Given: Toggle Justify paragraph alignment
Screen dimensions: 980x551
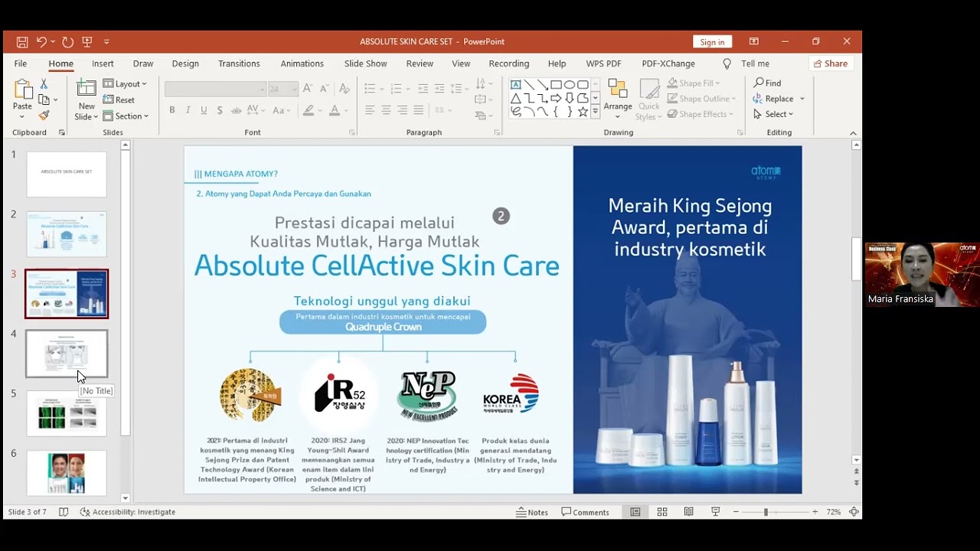Looking at the screenshot, I should 418,110.
